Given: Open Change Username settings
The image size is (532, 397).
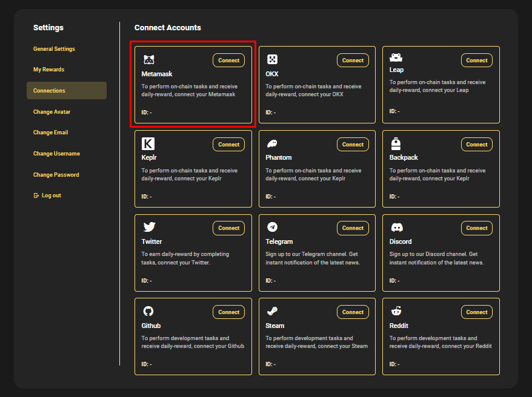Looking at the screenshot, I should point(56,154).
